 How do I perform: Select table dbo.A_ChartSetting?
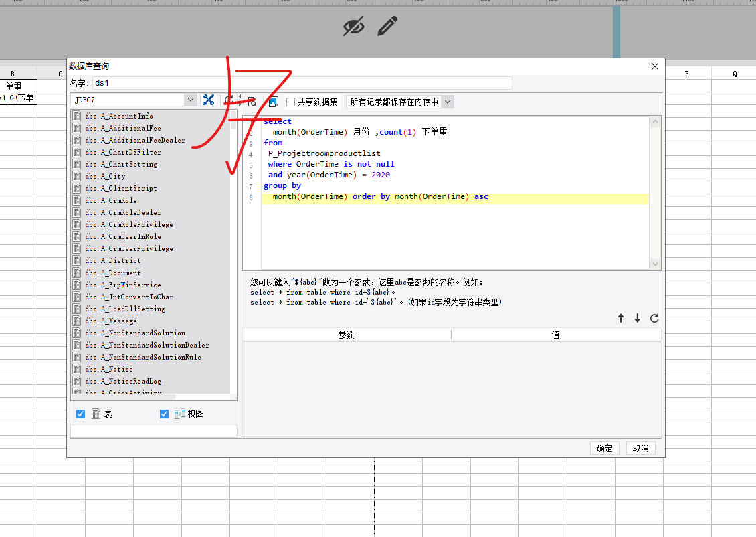pyautogui.click(x=122, y=164)
